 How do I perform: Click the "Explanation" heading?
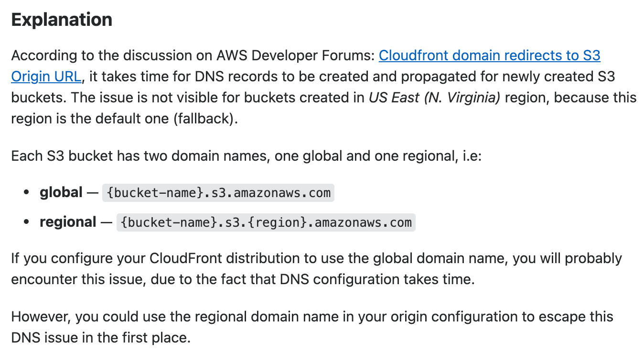pos(62,20)
